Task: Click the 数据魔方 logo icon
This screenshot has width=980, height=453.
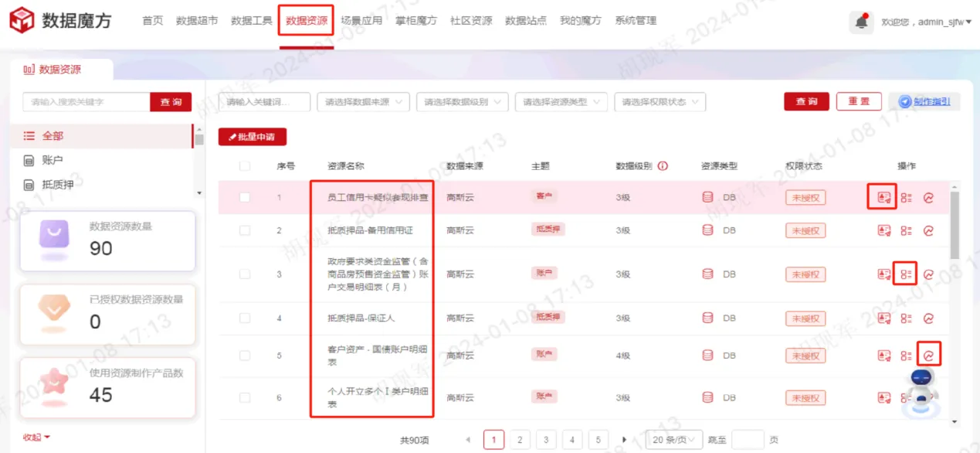Action: click(x=22, y=21)
